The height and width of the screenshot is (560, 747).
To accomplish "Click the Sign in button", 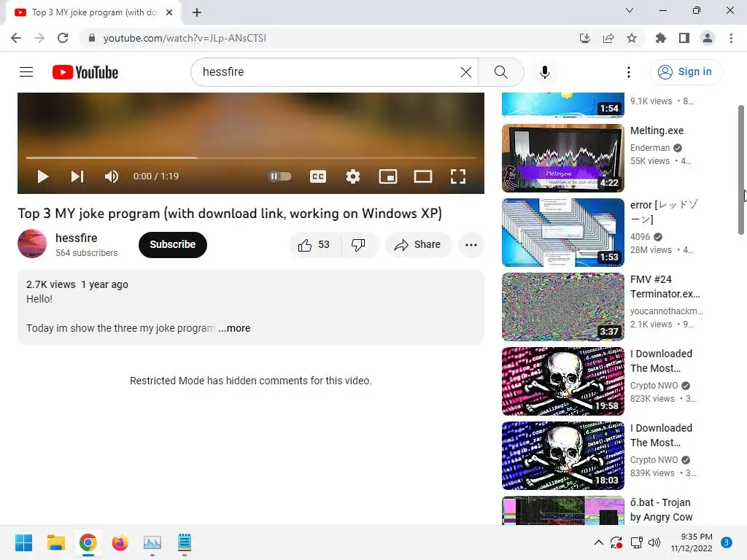I will tap(686, 72).
